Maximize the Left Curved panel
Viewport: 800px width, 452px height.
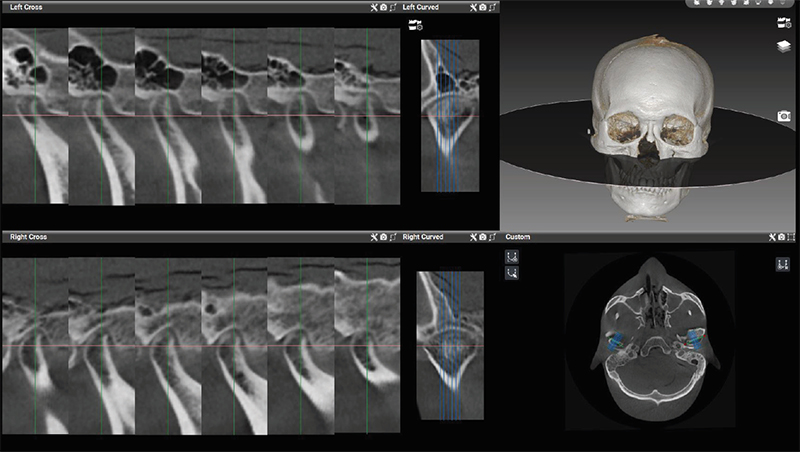pos(493,7)
